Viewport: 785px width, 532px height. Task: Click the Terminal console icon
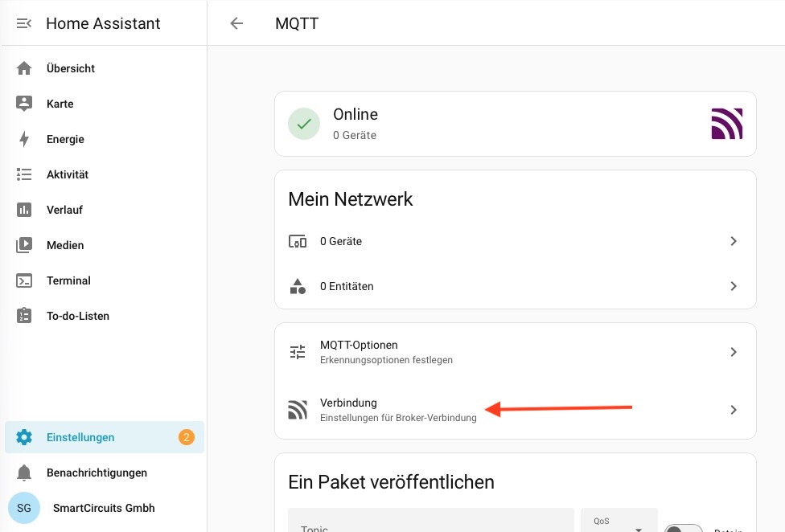pyautogui.click(x=23, y=280)
